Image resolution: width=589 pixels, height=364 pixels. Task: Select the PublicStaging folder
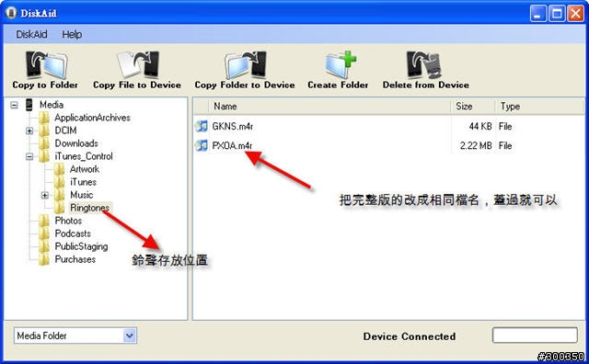tap(81, 246)
